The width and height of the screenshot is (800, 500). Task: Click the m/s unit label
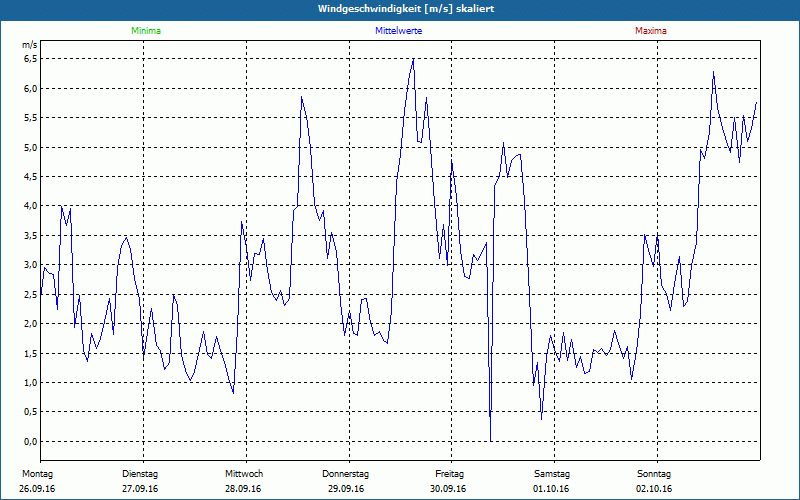(x=30, y=45)
